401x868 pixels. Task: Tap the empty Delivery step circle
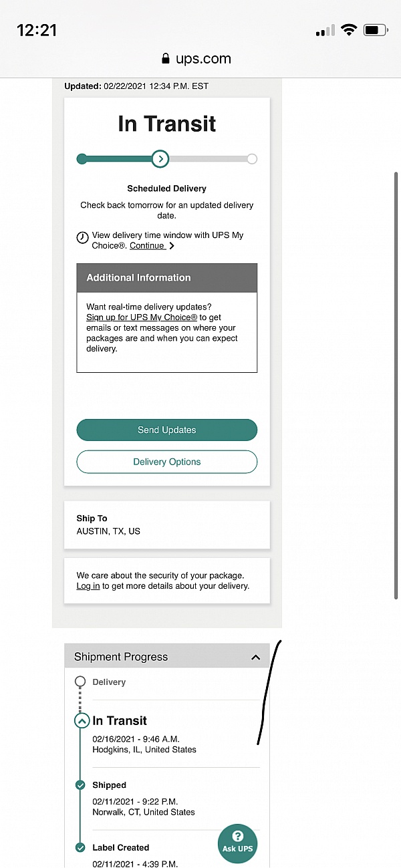(81, 682)
